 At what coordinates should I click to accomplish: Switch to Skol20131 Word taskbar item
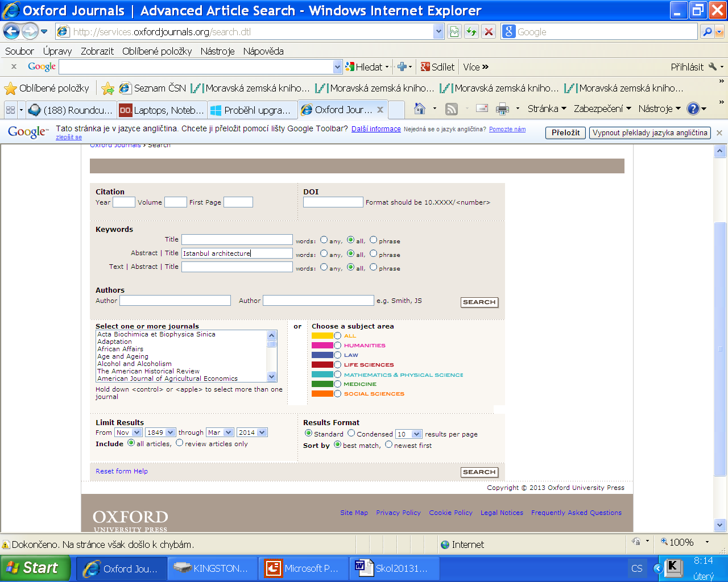pyautogui.click(x=394, y=568)
